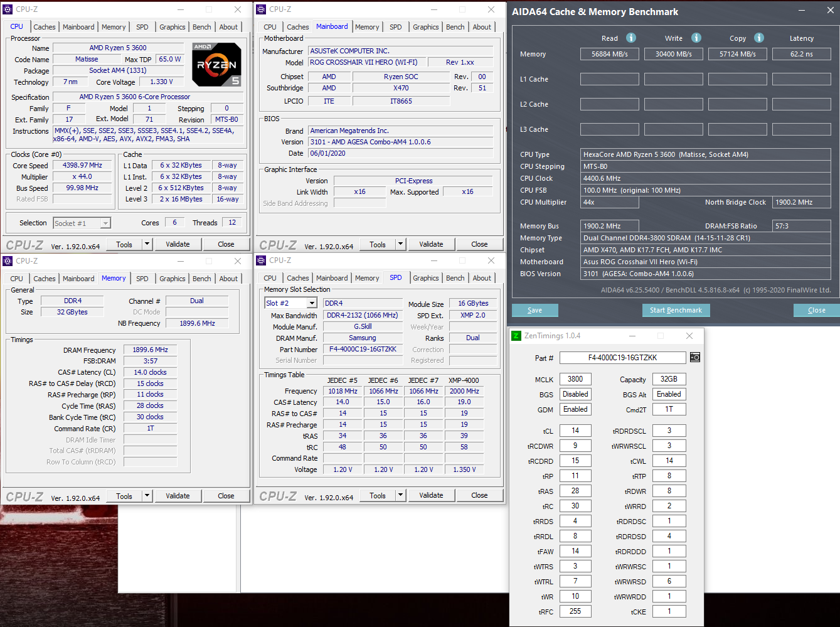Click Validate in SPD window
The height and width of the screenshot is (627, 840).
[x=431, y=495]
